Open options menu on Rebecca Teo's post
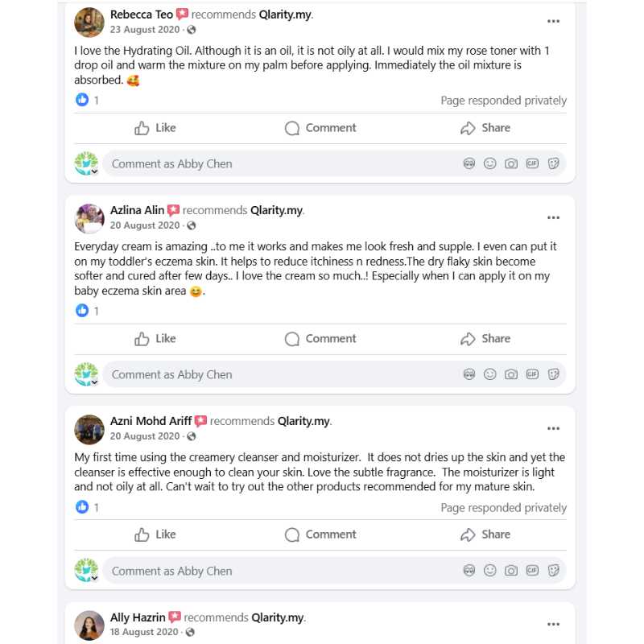 (x=553, y=21)
